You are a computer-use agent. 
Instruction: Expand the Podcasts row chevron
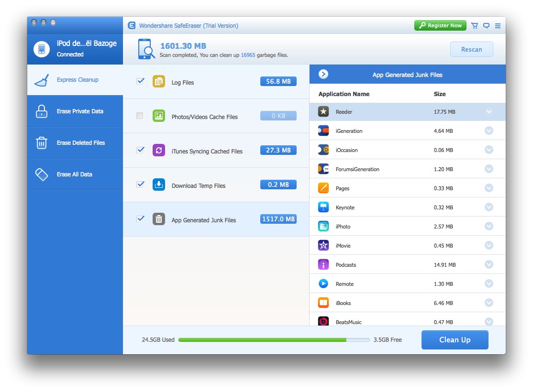[x=489, y=264]
